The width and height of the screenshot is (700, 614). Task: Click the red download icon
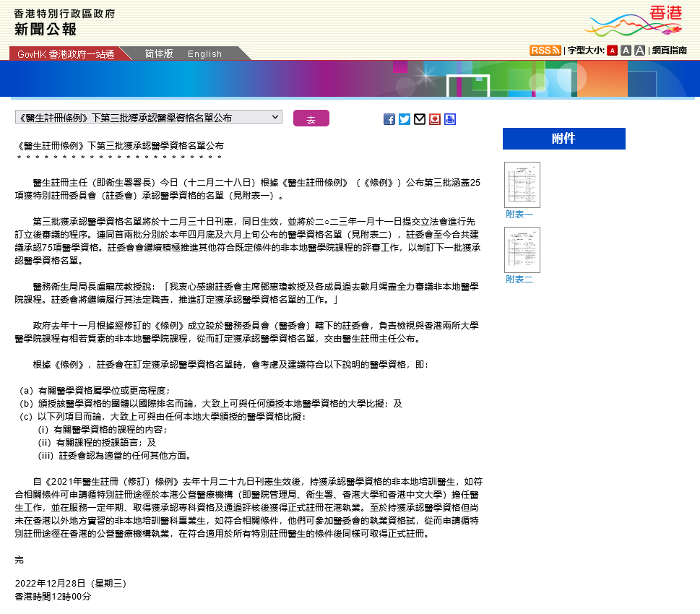(435, 119)
